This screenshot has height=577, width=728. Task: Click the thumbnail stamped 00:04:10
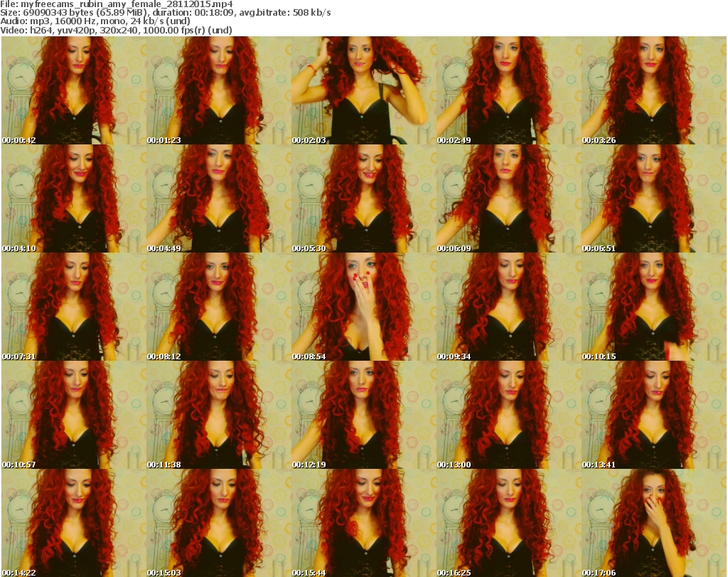click(74, 198)
